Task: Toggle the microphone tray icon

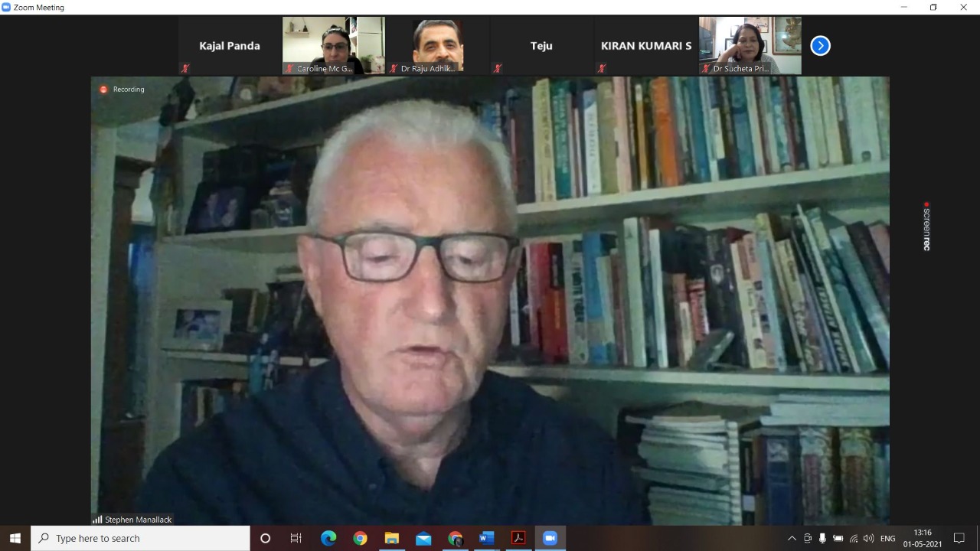Action: [822, 538]
